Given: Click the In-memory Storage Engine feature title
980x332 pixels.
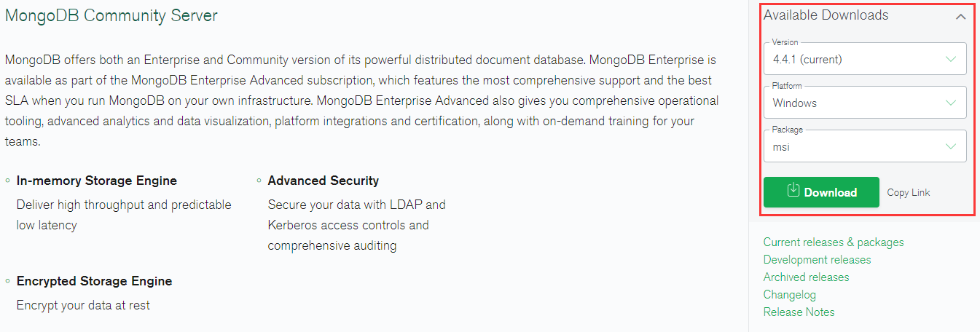Looking at the screenshot, I should pyautogui.click(x=96, y=181).
